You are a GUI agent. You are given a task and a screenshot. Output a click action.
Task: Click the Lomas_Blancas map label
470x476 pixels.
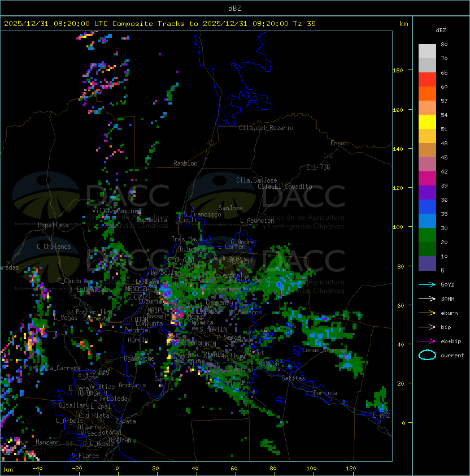point(324,350)
